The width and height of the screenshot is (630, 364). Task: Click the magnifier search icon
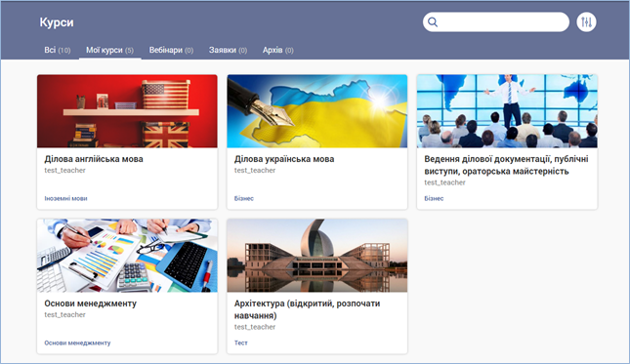[433, 22]
